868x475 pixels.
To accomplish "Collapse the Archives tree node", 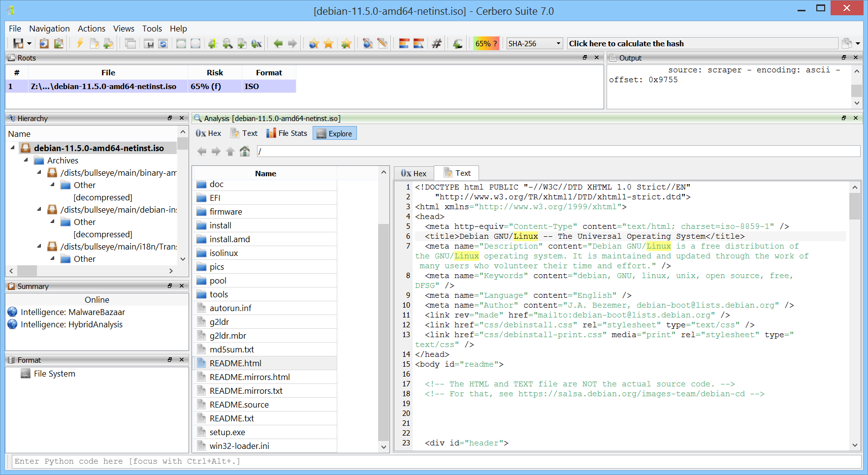I will 26,160.
